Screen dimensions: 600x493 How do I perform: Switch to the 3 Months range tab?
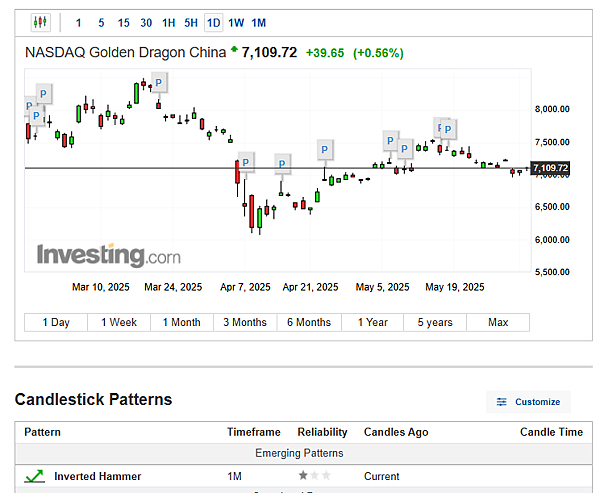point(245,322)
